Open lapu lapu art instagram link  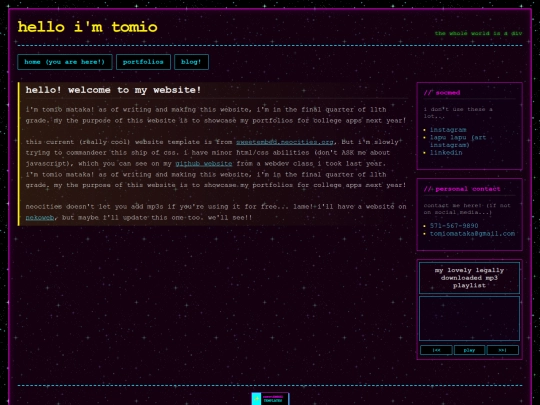pyautogui.click(x=458, y=141)
